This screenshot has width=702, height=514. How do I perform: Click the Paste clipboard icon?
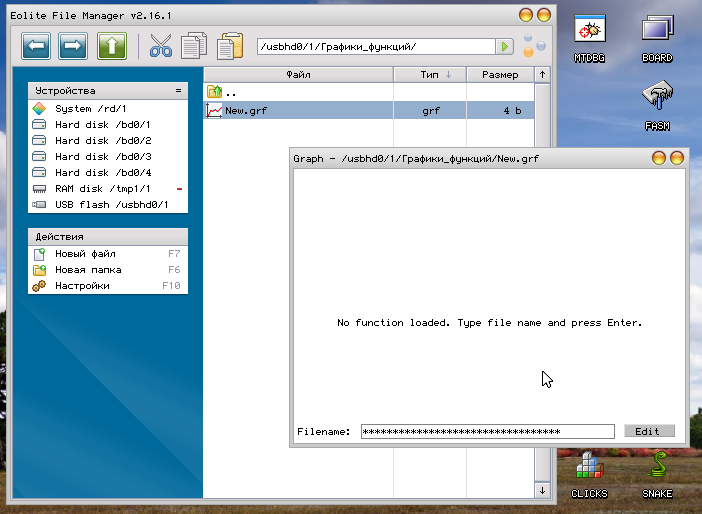click(x=230, y=46)
